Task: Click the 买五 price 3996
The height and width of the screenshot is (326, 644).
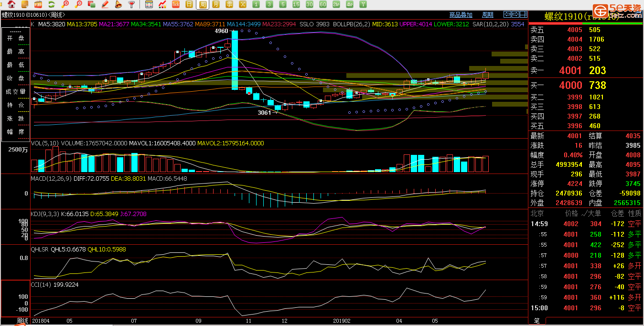Action: 575,126
